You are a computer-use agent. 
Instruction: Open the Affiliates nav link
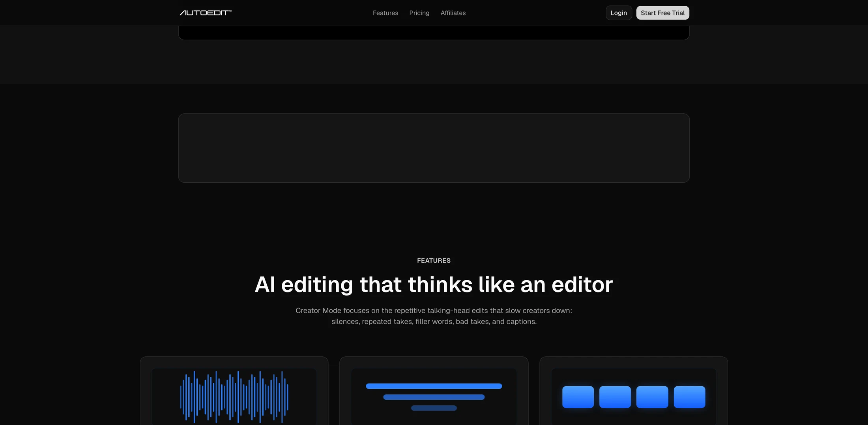pyautogui.click(x=453, y=13)
